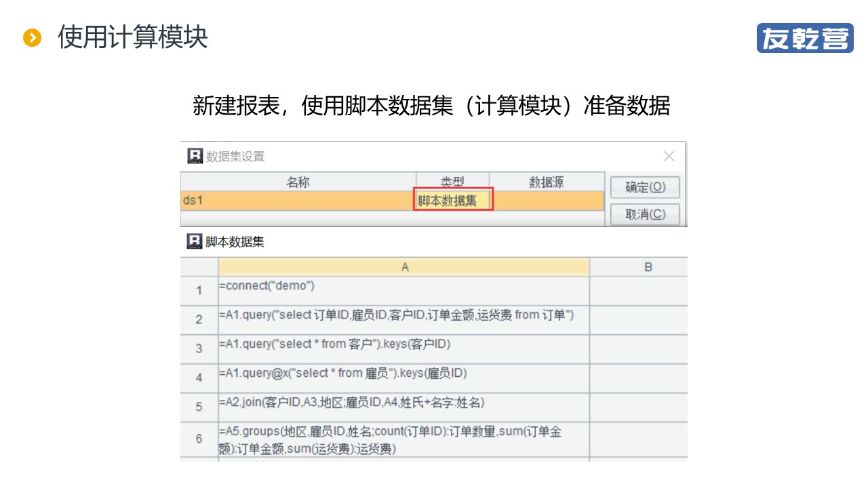Click the 友乾营 logo
The image size is (868, 488).
click(x=805, y=38)
